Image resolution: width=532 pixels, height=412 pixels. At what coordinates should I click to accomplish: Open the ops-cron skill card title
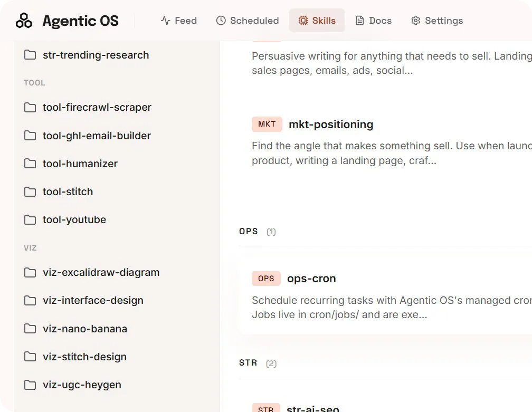coord(311,279)
